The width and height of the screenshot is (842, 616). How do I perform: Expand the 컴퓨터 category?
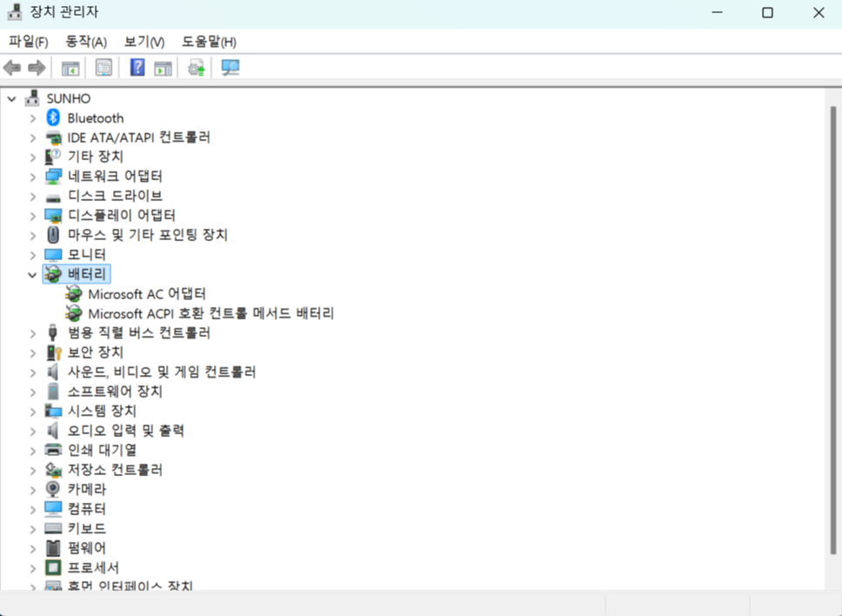(33, 509)
